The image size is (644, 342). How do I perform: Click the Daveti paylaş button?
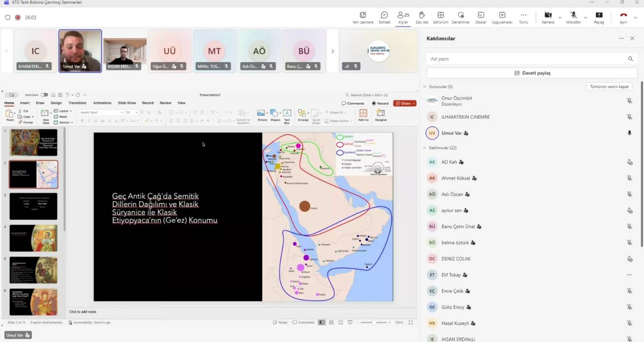532,73
